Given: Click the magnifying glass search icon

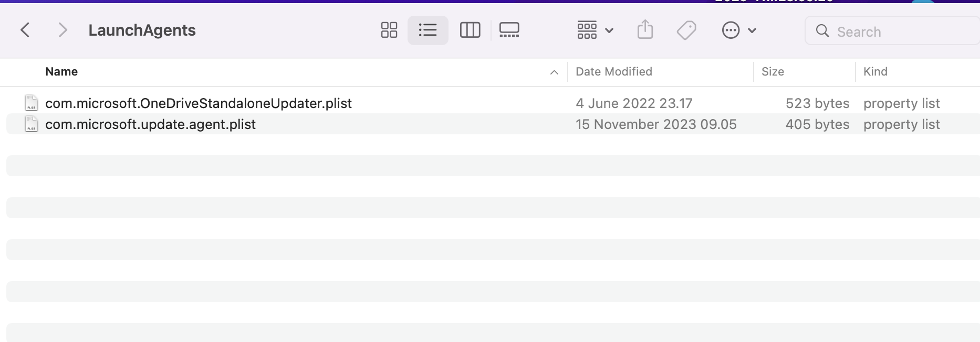Looking at the screenshot, I should click(822, 31).
